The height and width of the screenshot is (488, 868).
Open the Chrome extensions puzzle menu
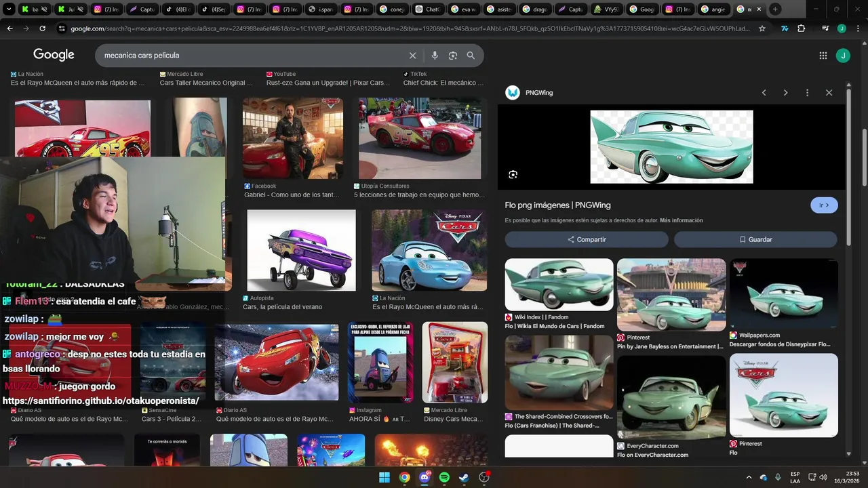[x=802, y=28]
